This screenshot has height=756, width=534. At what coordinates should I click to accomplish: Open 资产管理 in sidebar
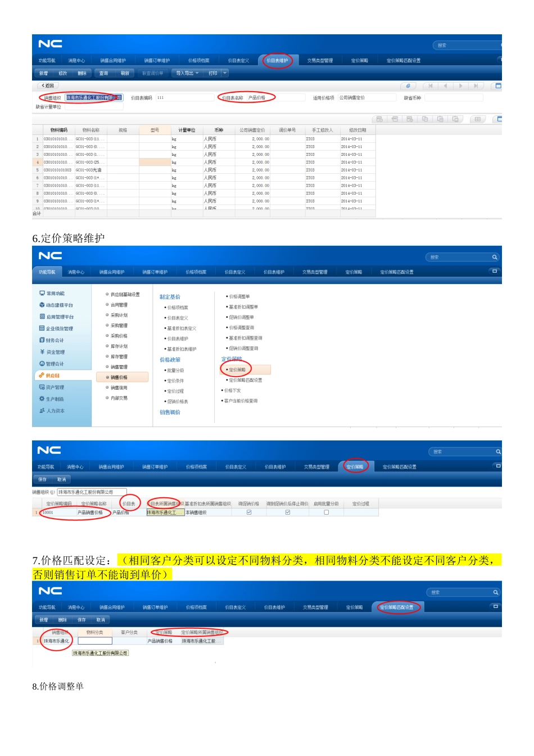pyautogui.click(x=51, y=387)
